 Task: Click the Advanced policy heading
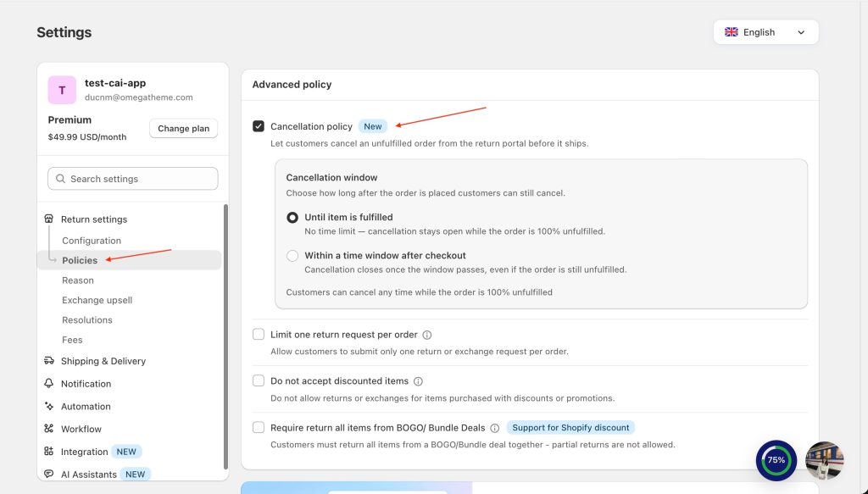tap(292, 85)
